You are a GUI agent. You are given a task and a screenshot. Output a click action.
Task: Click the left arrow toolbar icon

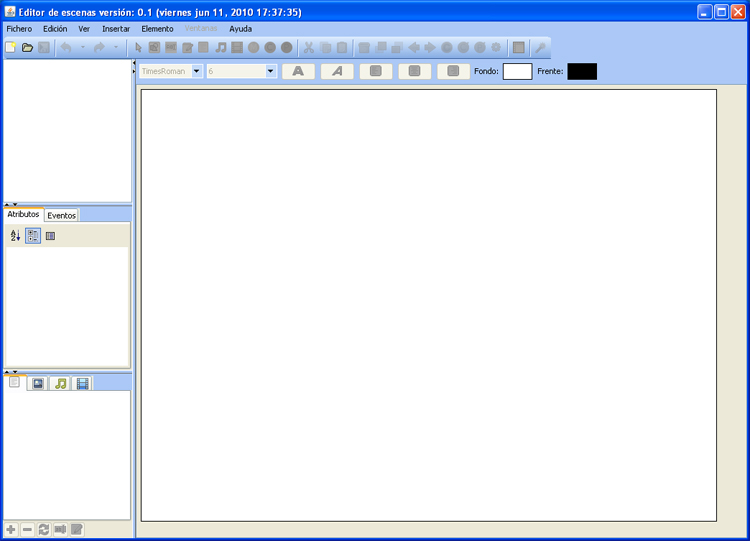coord(414,47)
